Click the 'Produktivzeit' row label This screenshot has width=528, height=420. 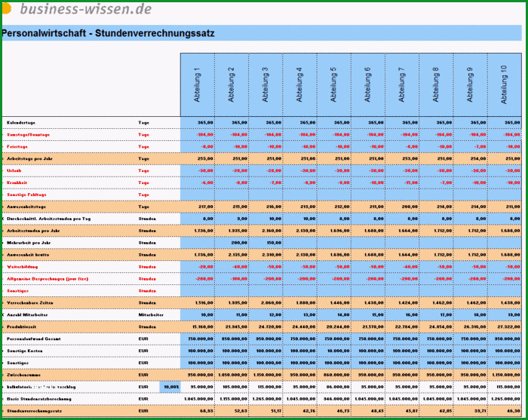tap(22, 326)
